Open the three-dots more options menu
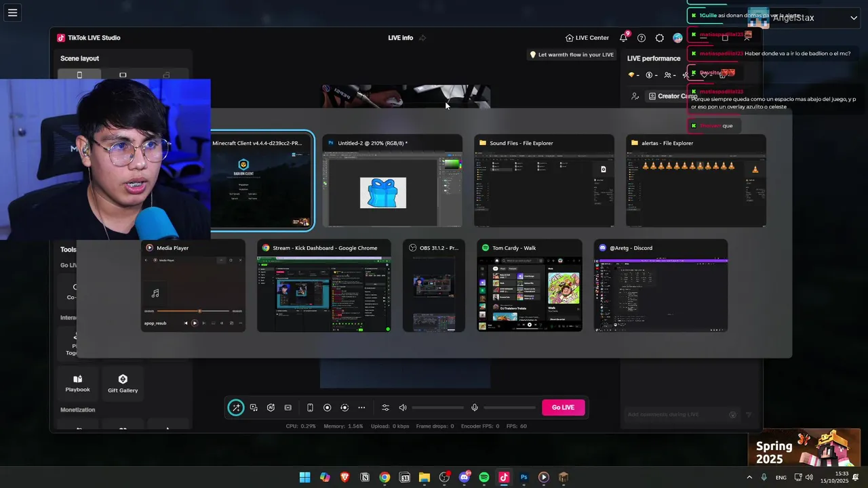Viewport: 868px width, 488px height. 361,407
